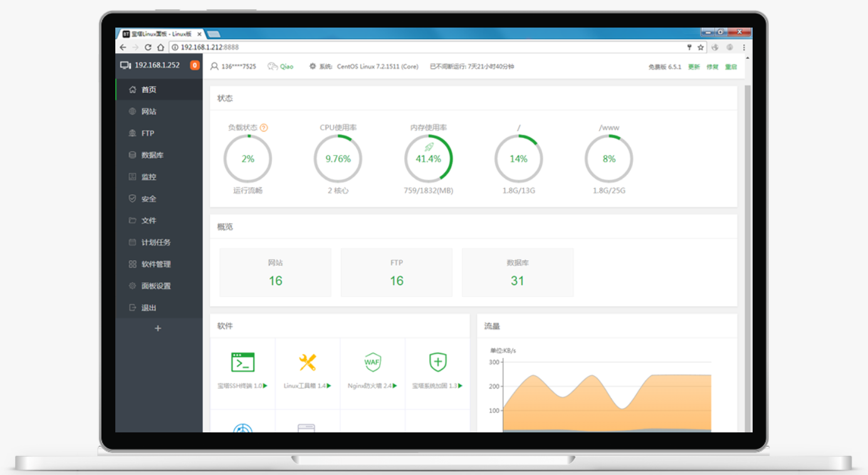Open the 数据库 database sidebar item

[x=159, y=155]
